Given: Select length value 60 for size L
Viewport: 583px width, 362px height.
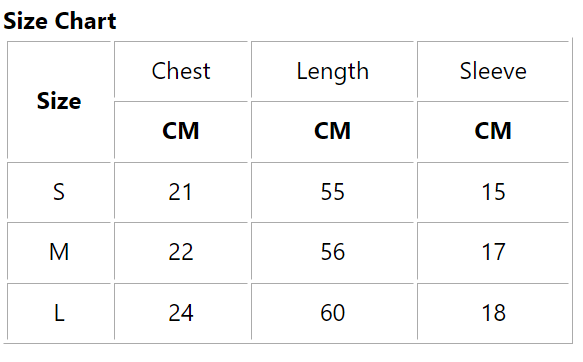Looking at the screenshot, I should (332, 312).
